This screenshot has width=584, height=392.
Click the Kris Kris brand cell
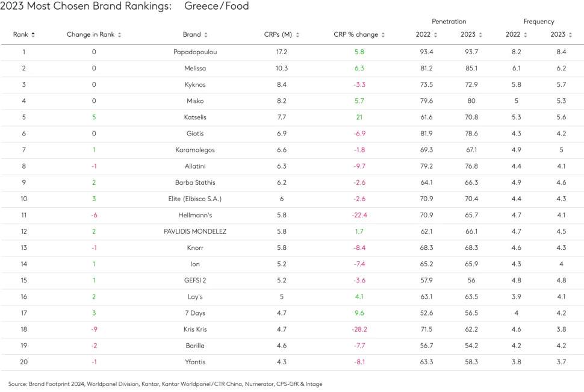[x=194, y=329]
